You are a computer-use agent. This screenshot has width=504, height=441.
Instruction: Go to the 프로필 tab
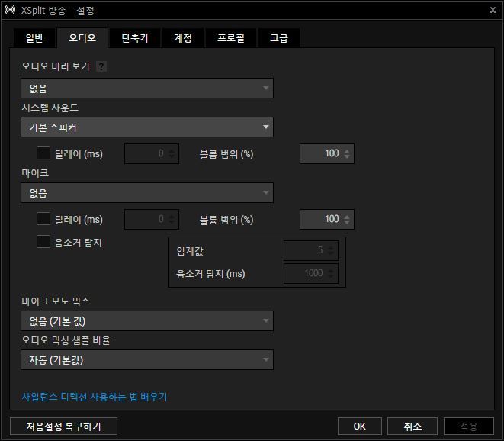pyautogui.click(x=231, y=38)
